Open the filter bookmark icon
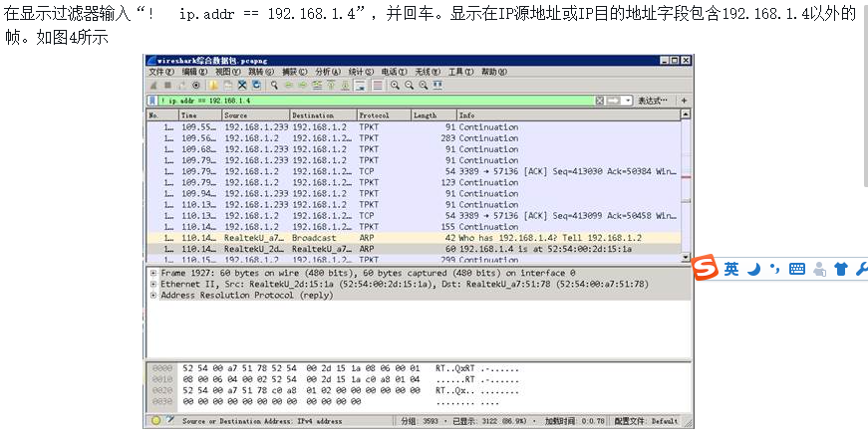Screen dimensions: 868x435 click(152, 101)
